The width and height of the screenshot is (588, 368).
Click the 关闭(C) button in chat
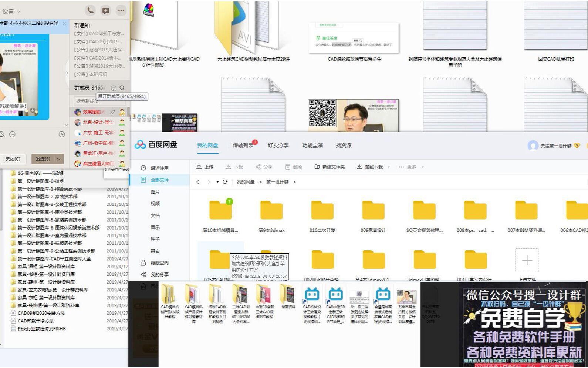[13, 159]
